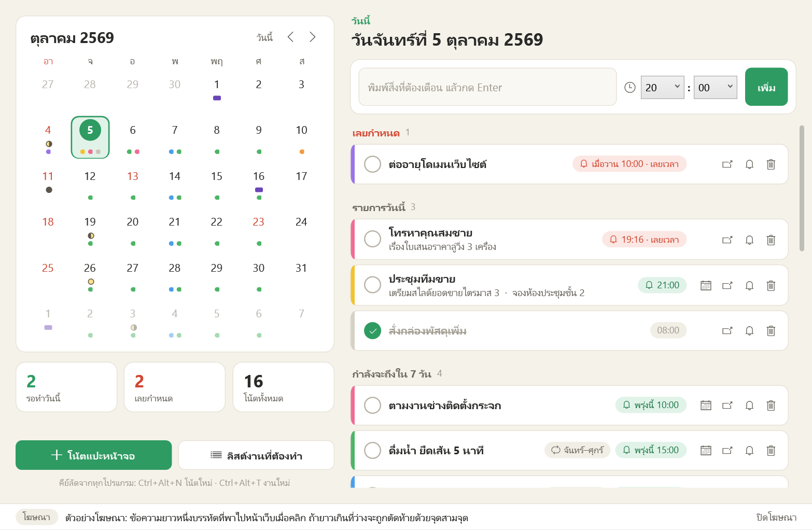812x530 pixels.
Task: Open ลิสต์งานที่ต้องทำ to-do list
Action: tap(256, 455)
